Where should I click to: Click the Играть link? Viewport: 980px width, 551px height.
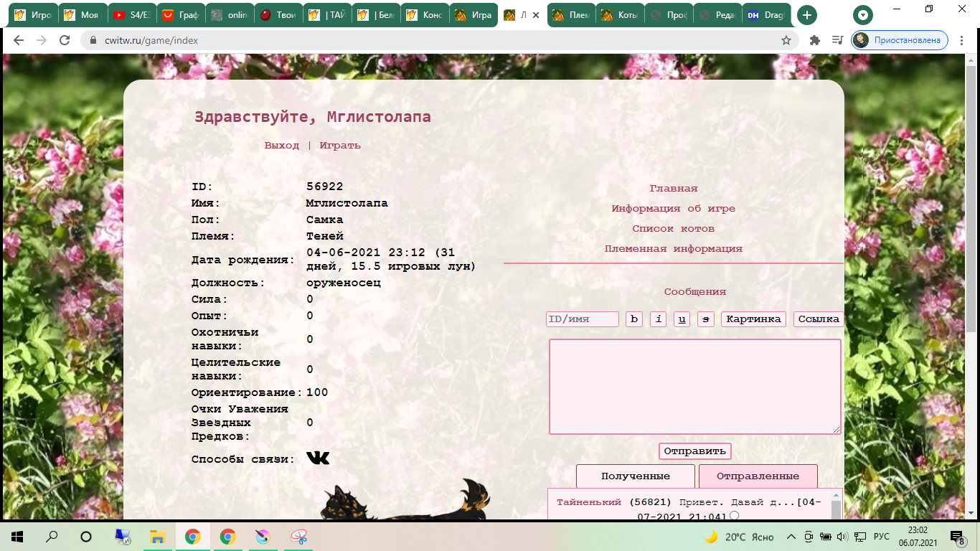[340, 146]
